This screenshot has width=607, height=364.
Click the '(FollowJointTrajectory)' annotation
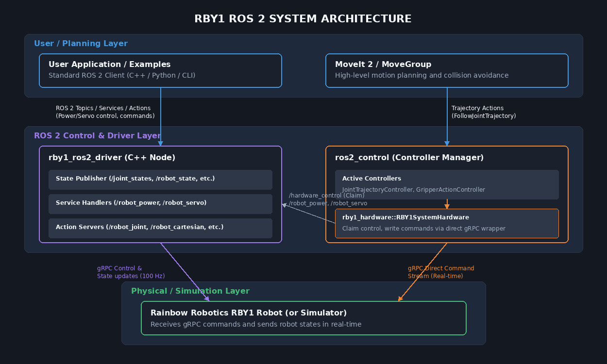click(484, 116)
